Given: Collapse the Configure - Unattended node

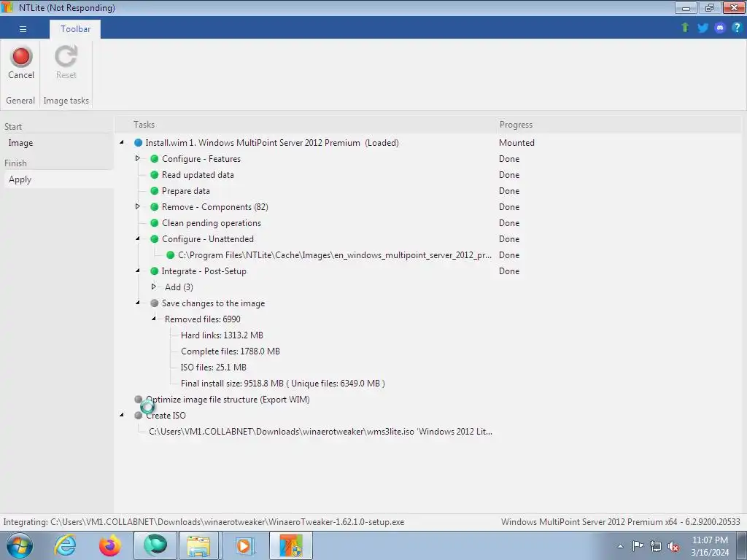Looking at the screenshot, I should [x=138, y=238].
